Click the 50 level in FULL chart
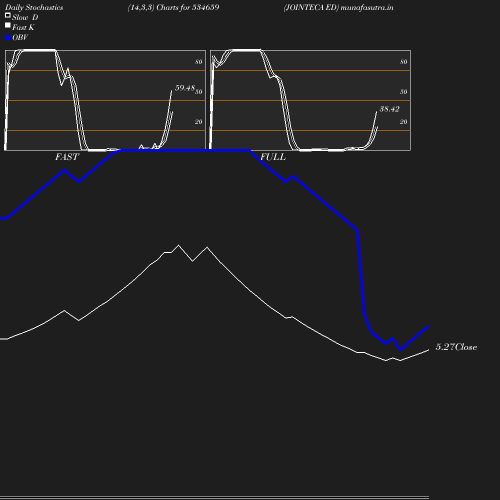The height and width of the screenshot is (500, 500). pos(404,92)
